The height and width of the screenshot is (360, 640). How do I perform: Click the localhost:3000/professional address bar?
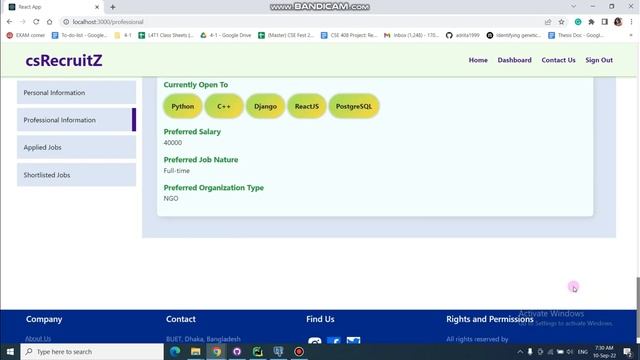[302, 22]
